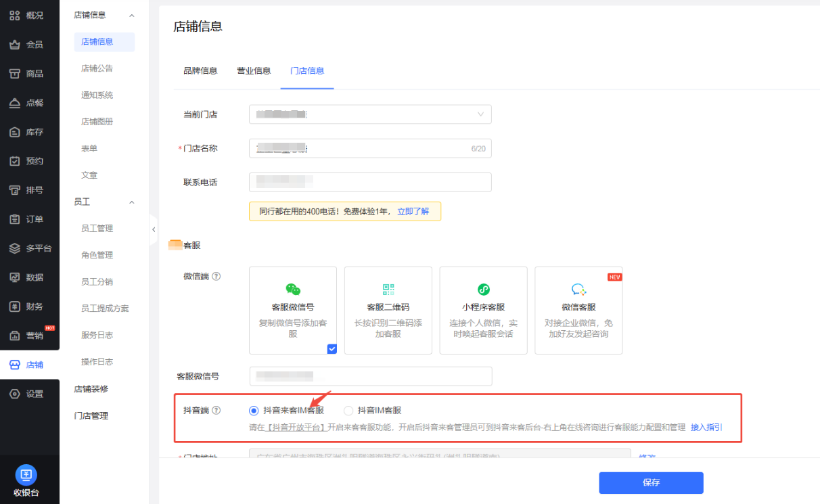Go to 会员 members section icon
This screenshot has height=504, width=820.
15,45
